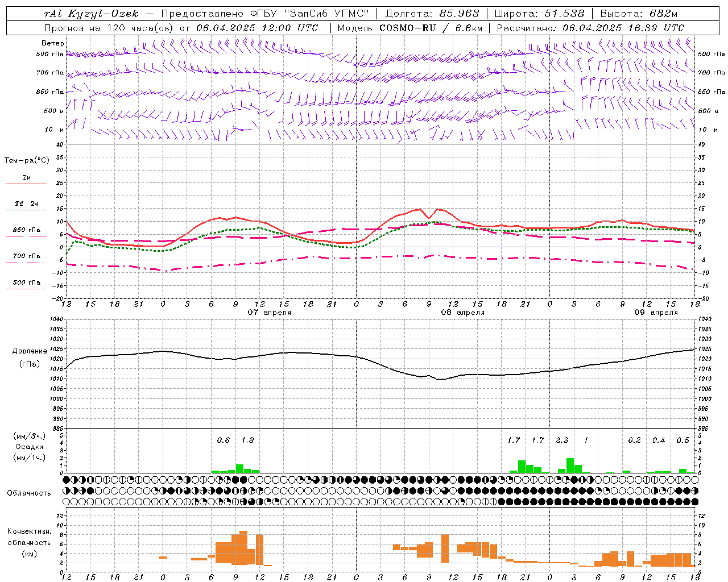This screenshot has height=582, width=728.
Task: Select the (мм/1ч.) hourly precipitation unit label
Action: pos(29,457)
